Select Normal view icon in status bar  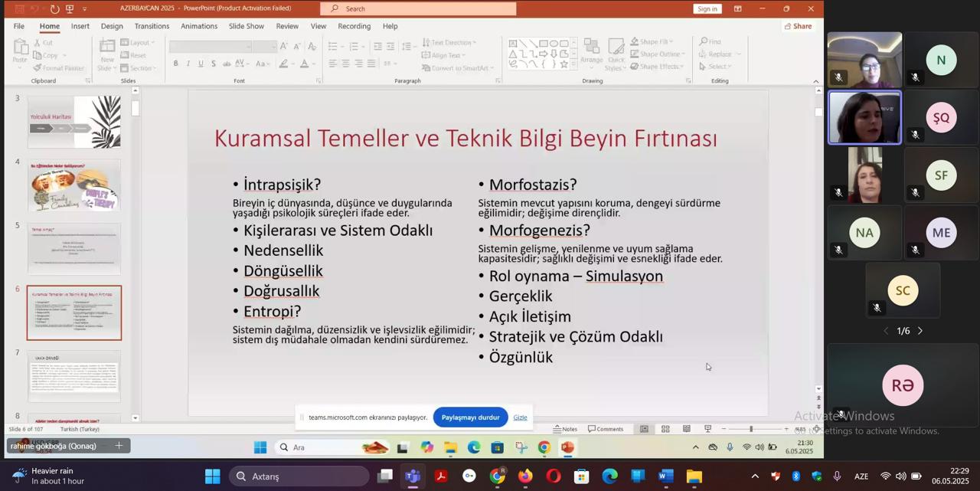[644, 429]
